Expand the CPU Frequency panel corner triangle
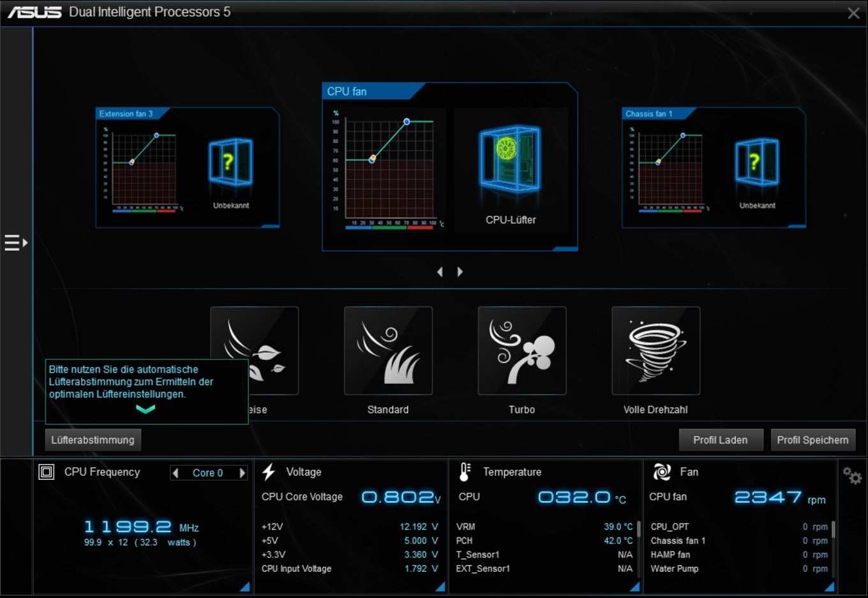The height and width of the screenshot is (598, 868). click(x=245, y=587)
